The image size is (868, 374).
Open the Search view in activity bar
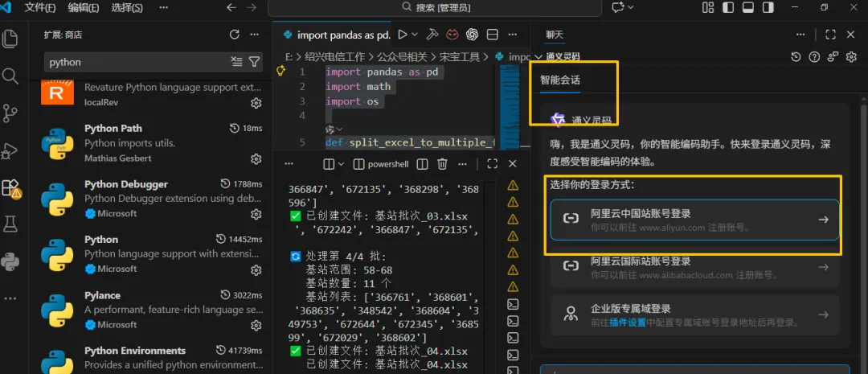[10, 76]
